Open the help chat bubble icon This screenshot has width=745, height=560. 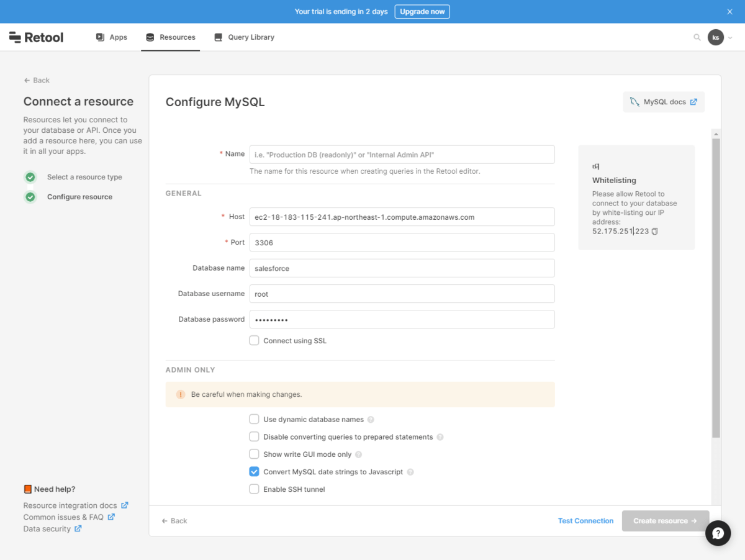718,533
